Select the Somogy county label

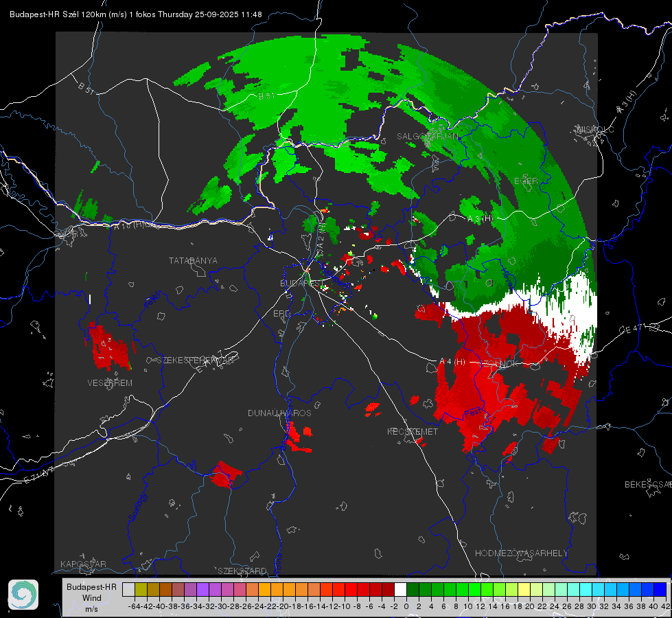coord(137,507)
